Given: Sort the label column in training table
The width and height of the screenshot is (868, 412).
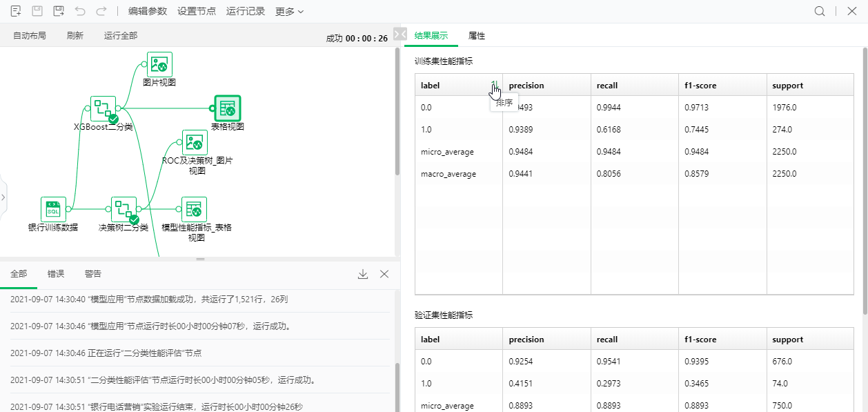Looking at the screenshot, I should pyautogui.click(x=494, y=86).
